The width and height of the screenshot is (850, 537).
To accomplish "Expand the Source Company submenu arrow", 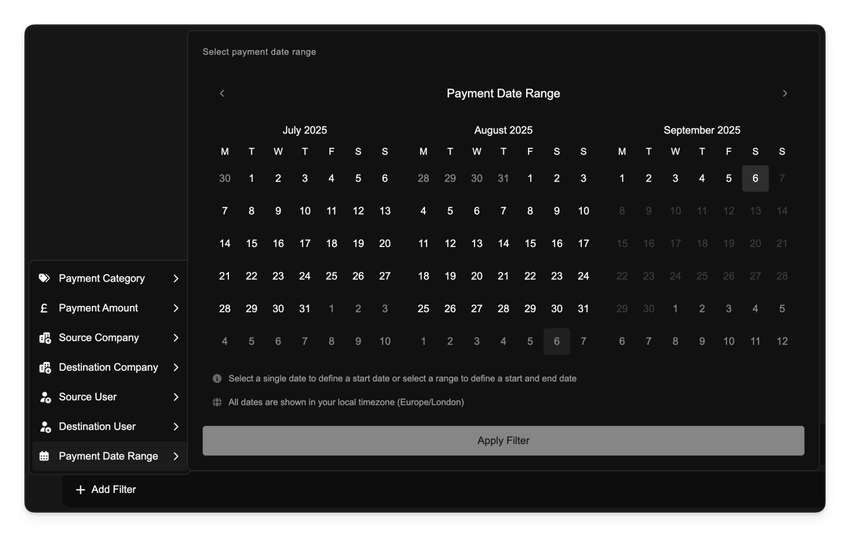I will (176, 338).
